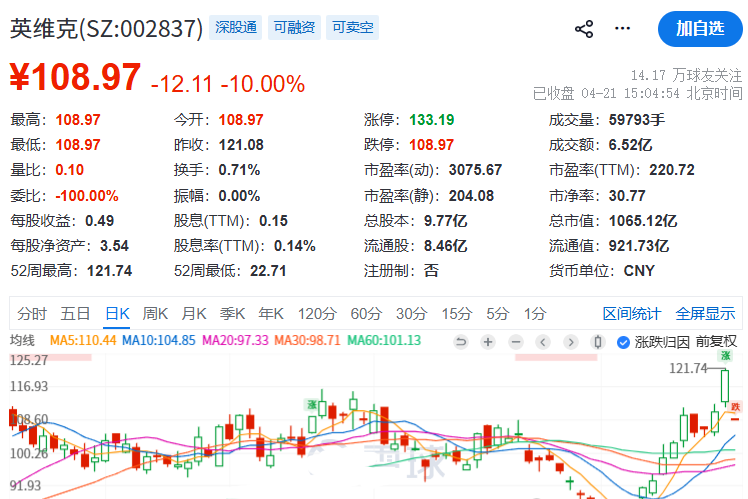Viewport: 748px width, 499px height.
Task: Click the current price ¥108.97
Action: click(x=75, y=77)
